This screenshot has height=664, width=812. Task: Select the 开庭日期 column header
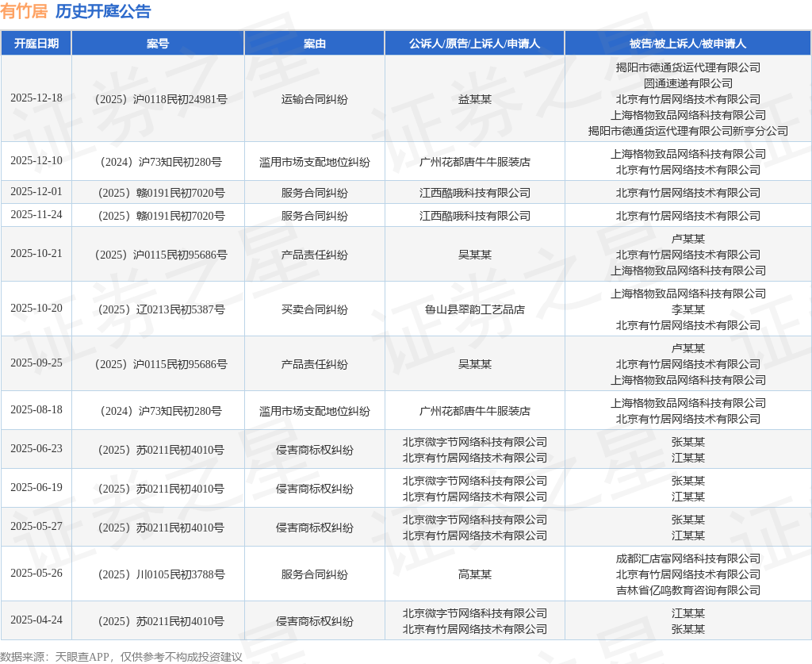point(36,44)
